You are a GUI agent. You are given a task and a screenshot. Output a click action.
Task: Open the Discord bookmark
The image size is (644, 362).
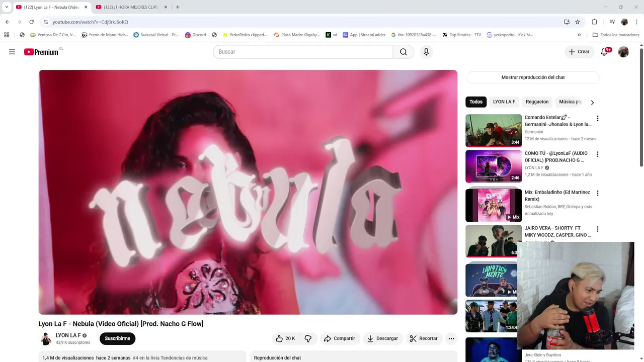coord(195,35)
